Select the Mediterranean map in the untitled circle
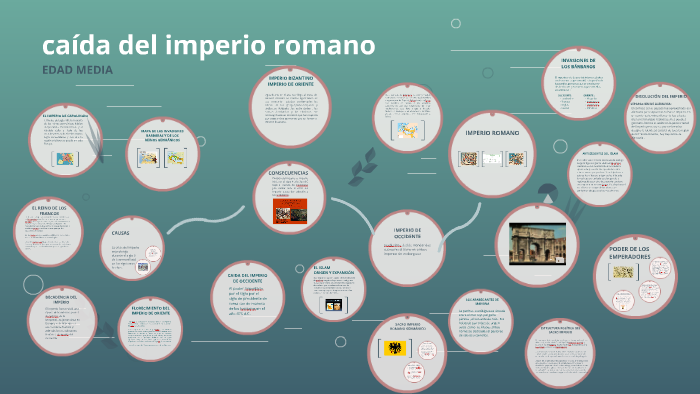 pyautogui.click(x=408, y=130)
